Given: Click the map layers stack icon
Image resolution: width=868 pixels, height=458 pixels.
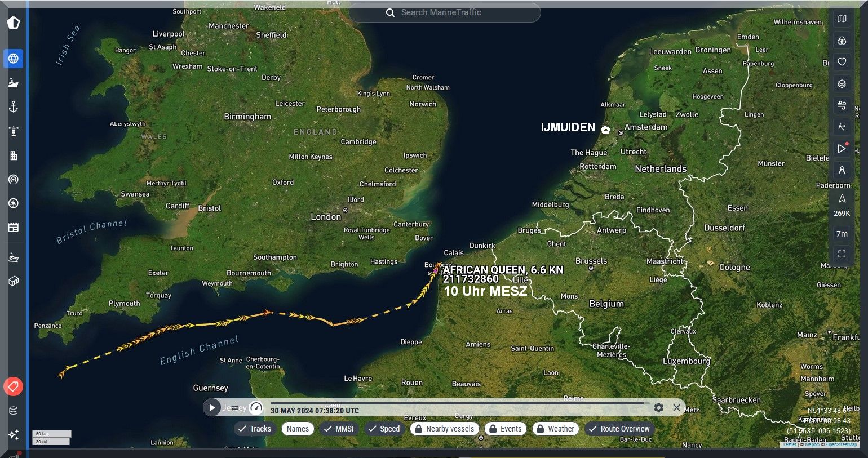Looking at the screenshot, I should click(x=842, y=84).
